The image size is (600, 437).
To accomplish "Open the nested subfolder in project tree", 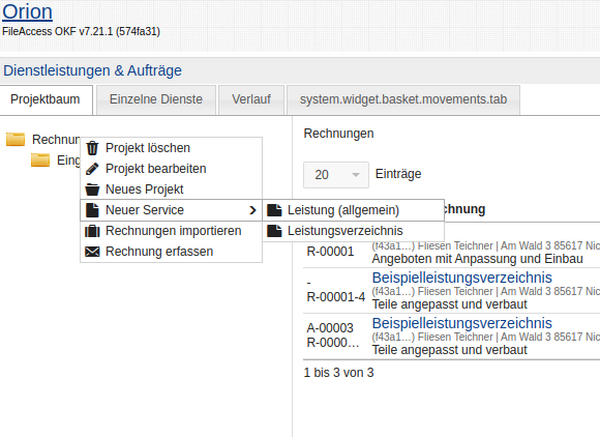I will (x=40, y=161).
